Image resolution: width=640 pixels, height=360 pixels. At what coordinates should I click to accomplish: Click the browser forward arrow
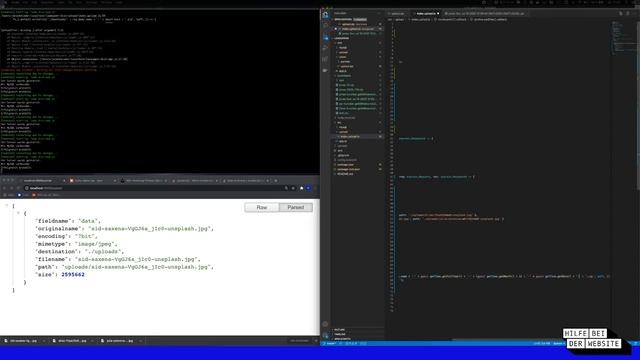coord(11,188)
